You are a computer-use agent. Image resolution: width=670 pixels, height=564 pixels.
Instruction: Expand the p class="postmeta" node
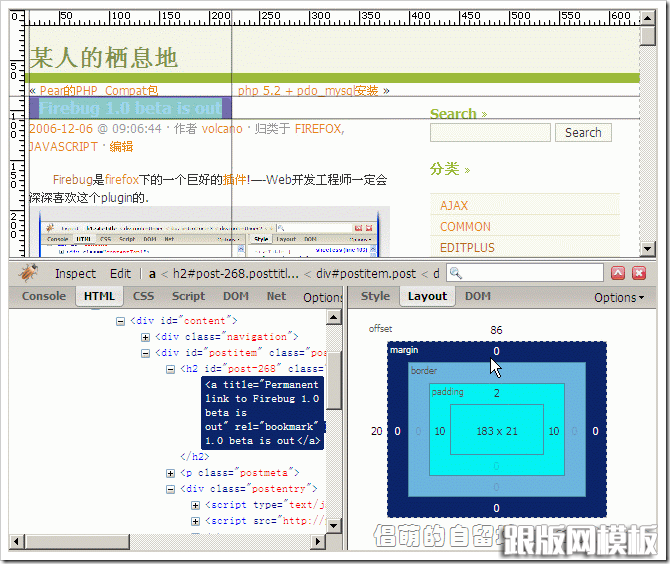tap(170, 473)
